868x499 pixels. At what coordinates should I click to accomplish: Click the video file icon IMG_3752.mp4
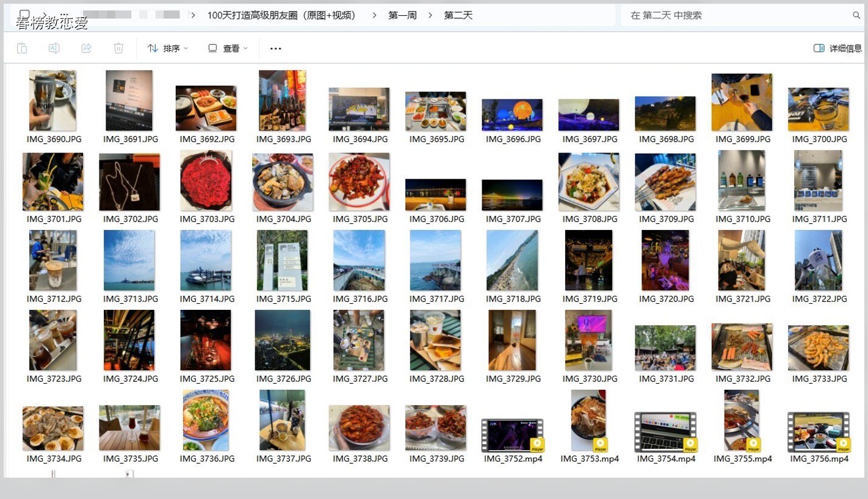(512, 434)
